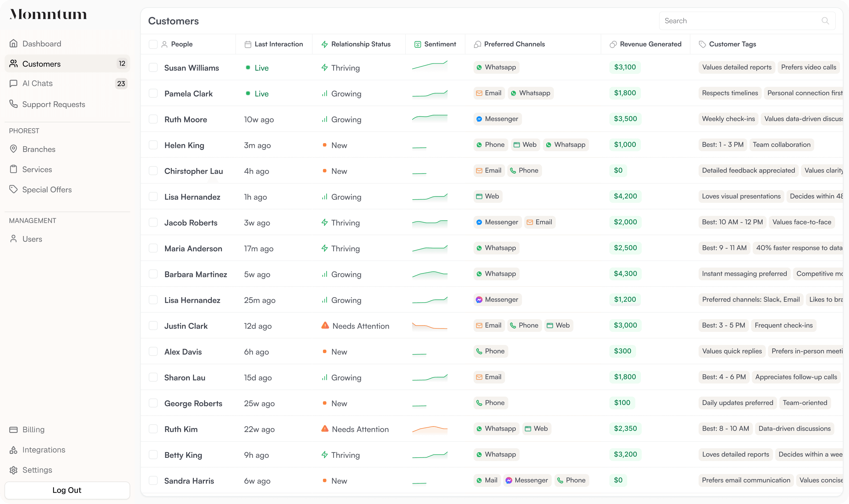Image resolution: width=849 pixels, height=504 pixels.
Task: Open Integrations via its shapes icon
Action: tap(14, 450)
